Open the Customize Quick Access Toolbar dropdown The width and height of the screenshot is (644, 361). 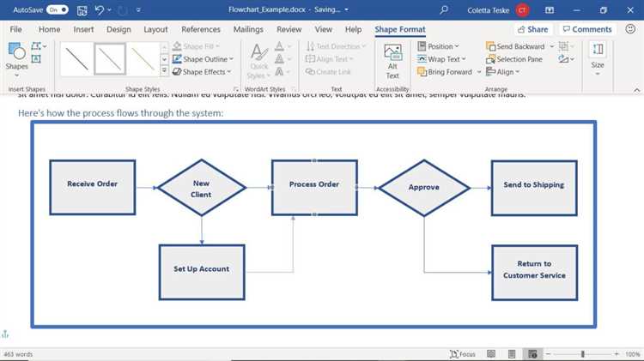[138, 9]
